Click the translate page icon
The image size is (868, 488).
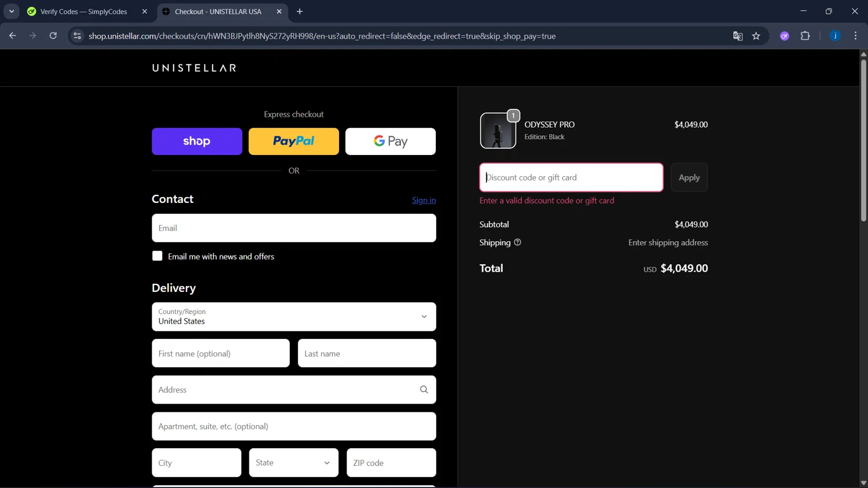[738, 36]
